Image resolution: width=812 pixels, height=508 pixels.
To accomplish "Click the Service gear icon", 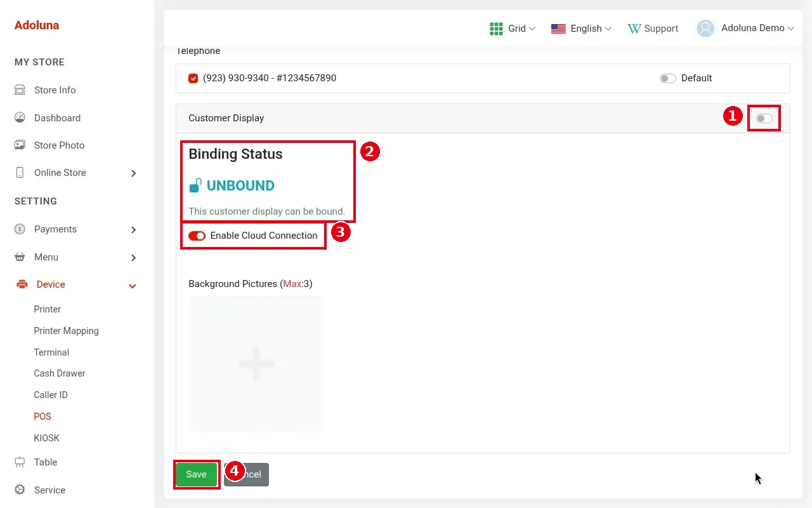I will point(20,490).
